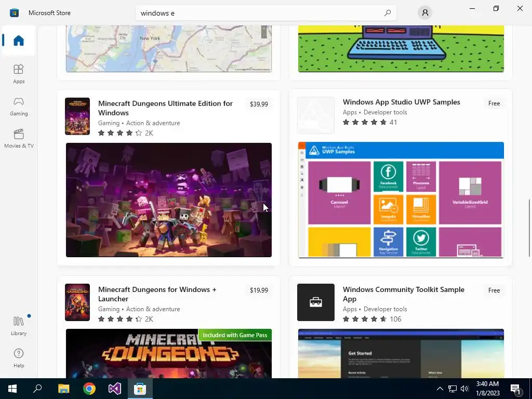Open Movies & TV section
The width and height of the screenshot is (532, 399).
point(19,138)
